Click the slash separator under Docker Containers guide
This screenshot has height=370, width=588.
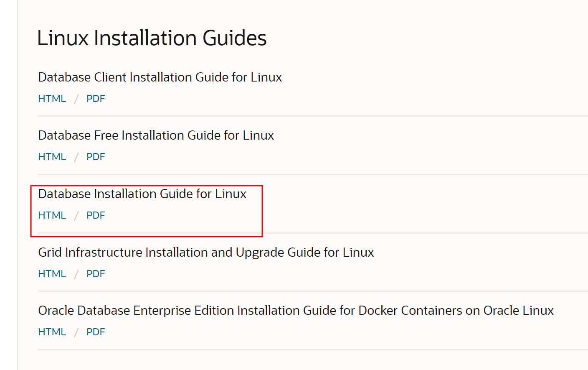click(x=76, y=332)
